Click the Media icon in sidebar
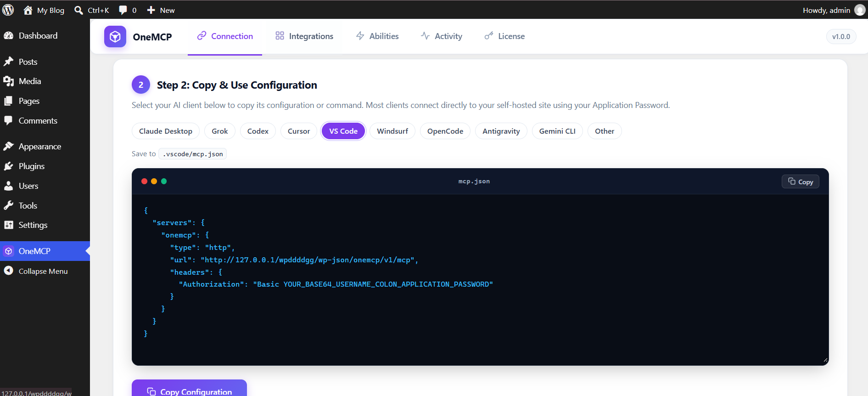This screenshot has height=396, width=868. click(x=9, y=81)
